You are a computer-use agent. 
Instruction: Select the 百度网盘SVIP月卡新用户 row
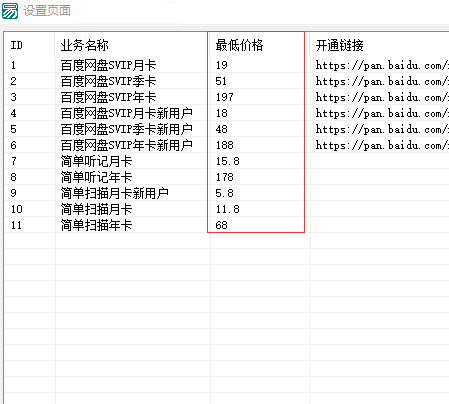point(227,113)
